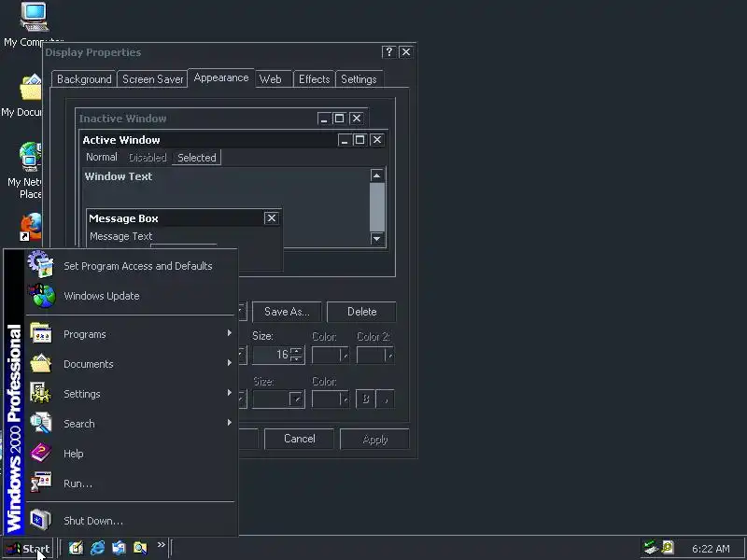Screen dimensions: 747x560
Task: Click the network connection tray icon
Action: click(650, 548)
